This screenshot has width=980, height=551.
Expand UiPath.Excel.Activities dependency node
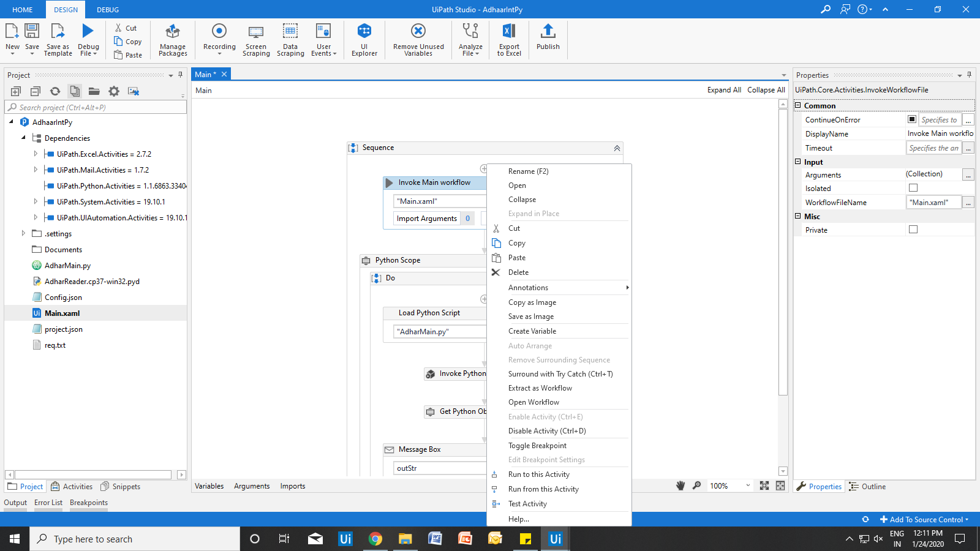coord(36,154)
